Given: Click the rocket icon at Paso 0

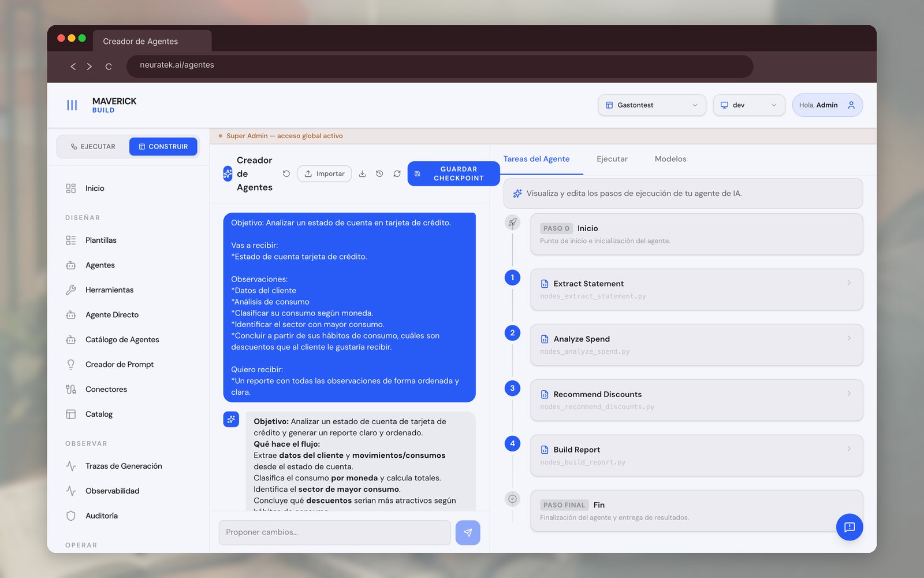Looking at the screenshot, I should tap(512, 223).
